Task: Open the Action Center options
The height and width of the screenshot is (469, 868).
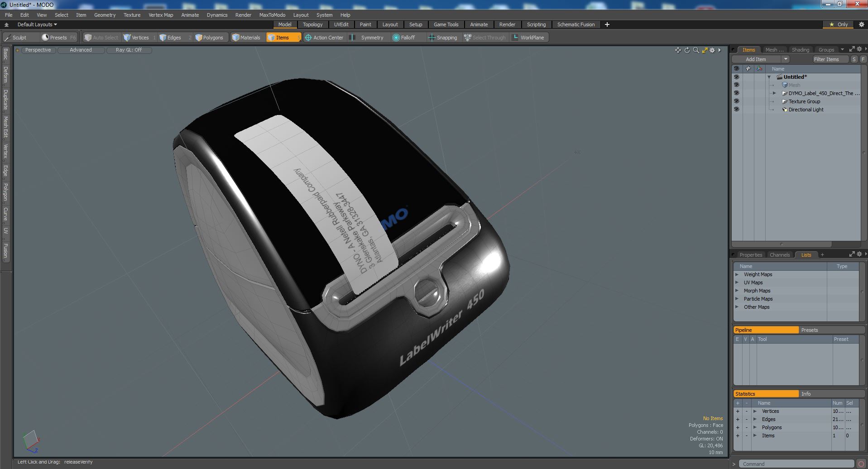Action: (324, 38)
